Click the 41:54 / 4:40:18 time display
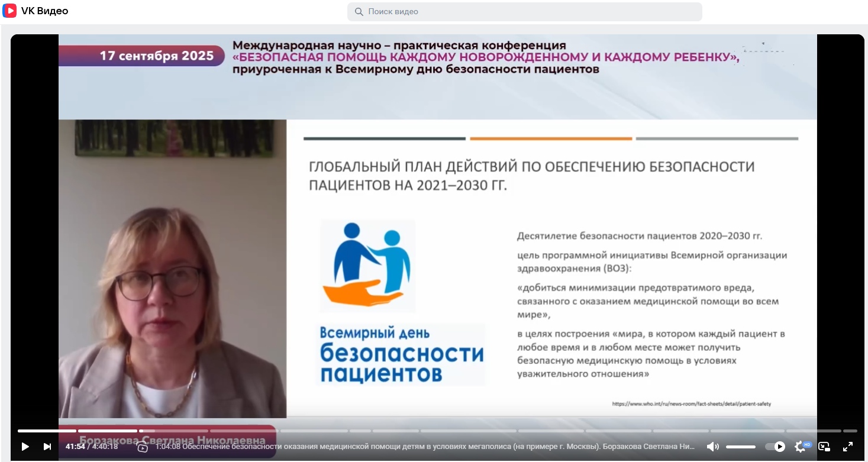 pyautogui.click(x=92, y=447)
